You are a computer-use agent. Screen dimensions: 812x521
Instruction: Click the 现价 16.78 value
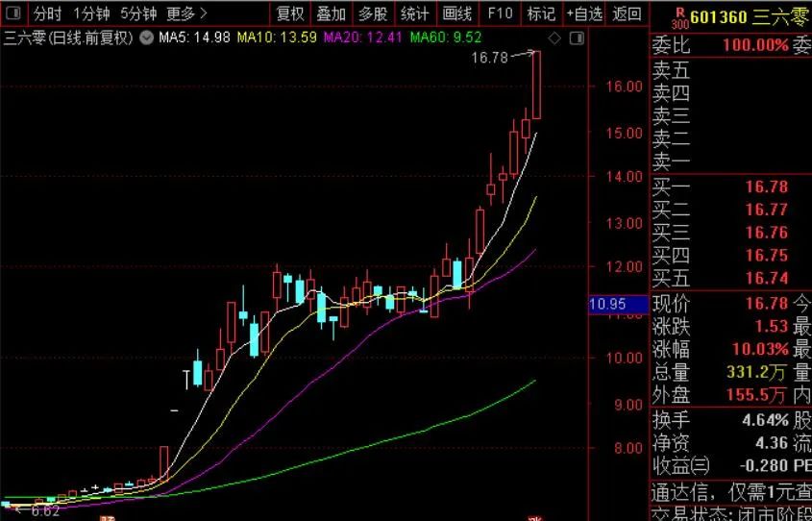click(767, 303)
